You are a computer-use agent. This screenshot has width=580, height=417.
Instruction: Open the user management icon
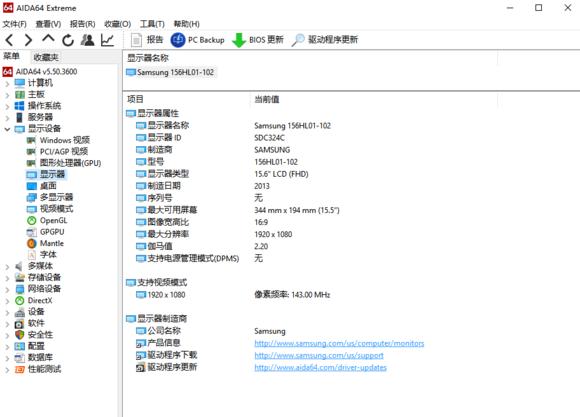(x=88, y=40)
